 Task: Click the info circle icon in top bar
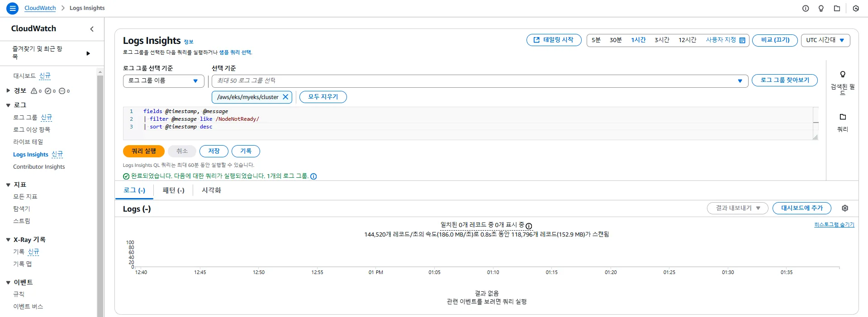point(806,8)
